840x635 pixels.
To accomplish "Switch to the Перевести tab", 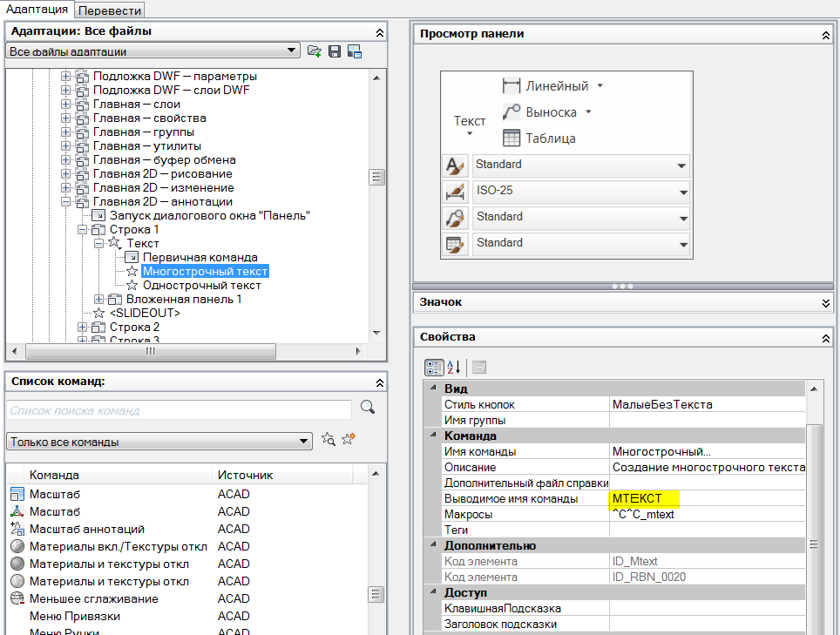I will pyautogui.click(x=109, y=10).
